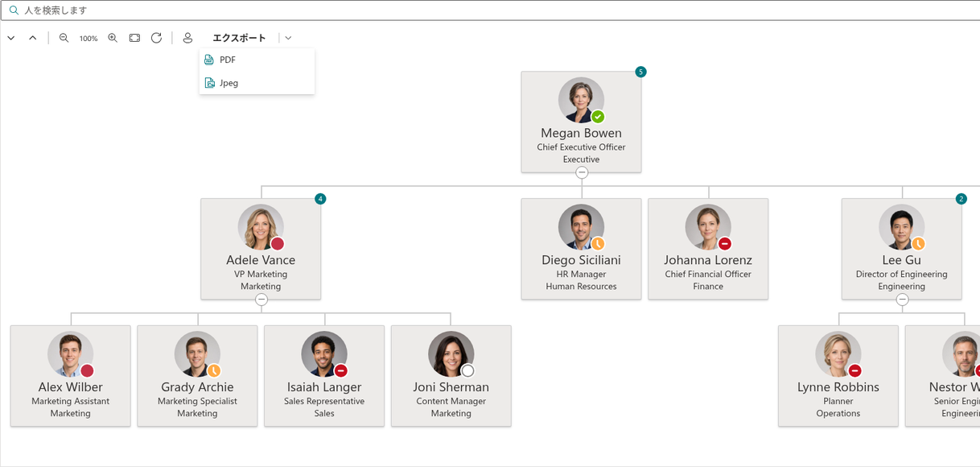Viewport: 980px width, 467px height.
Task: Refresh the org chart
Action: coord(157,38)
